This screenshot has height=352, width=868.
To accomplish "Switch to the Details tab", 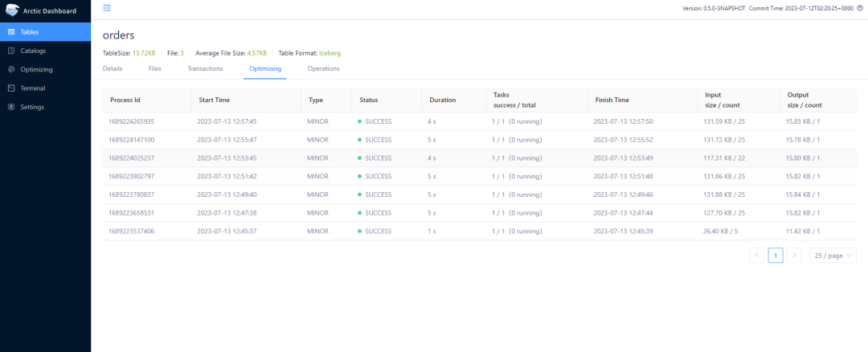I will [113, 68].
